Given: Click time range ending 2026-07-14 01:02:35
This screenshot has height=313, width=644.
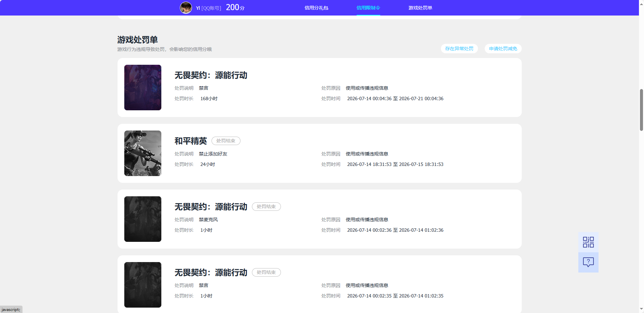Looking at the screenshot, I should click(x=395, y=296).
